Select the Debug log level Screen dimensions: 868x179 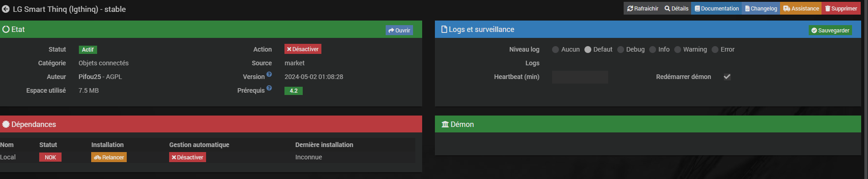click(620, 50)
